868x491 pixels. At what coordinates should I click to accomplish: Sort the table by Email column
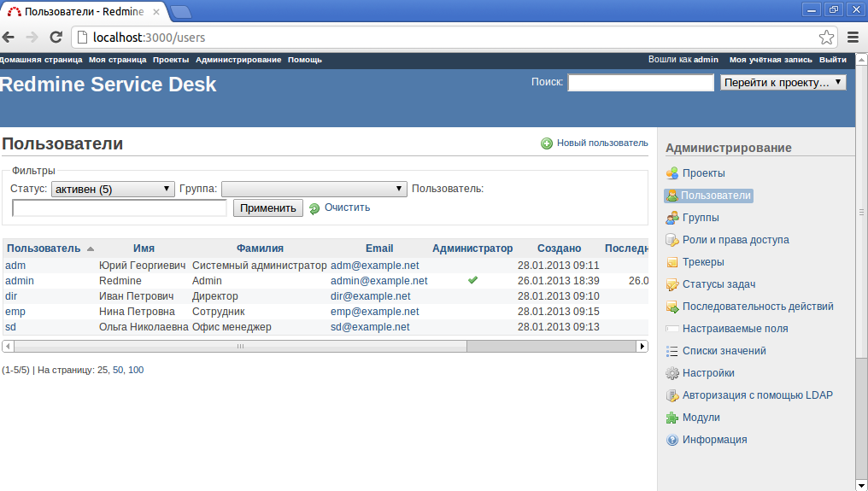[379, 248]
